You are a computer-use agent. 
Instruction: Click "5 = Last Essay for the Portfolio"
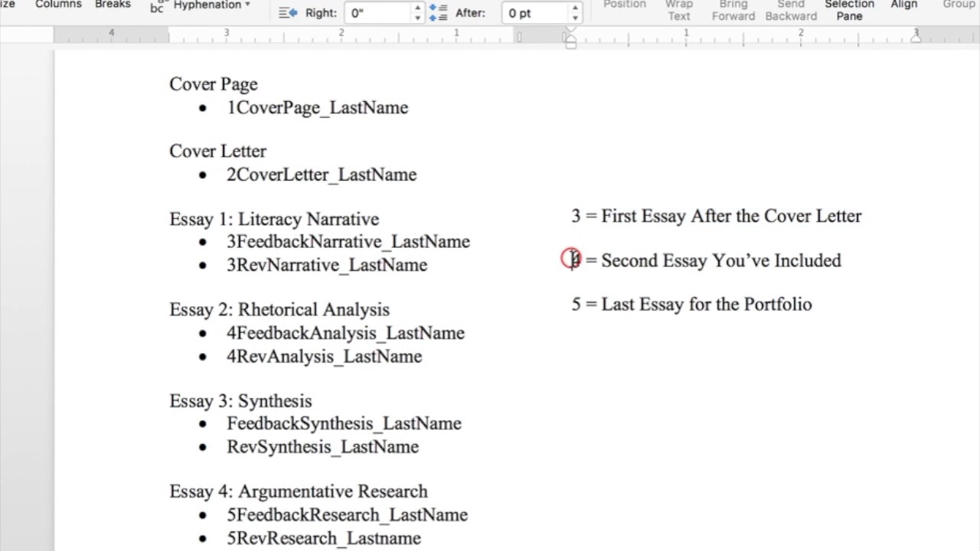coord(692,305)
